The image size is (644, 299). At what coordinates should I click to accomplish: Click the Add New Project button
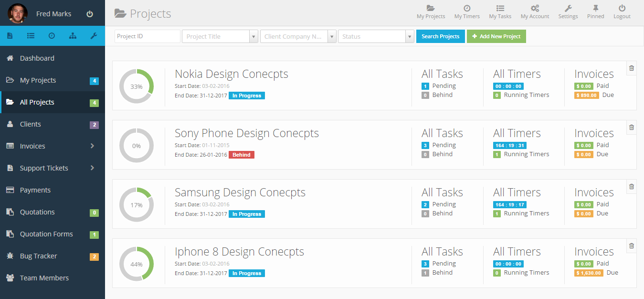(x=496, y=36)
